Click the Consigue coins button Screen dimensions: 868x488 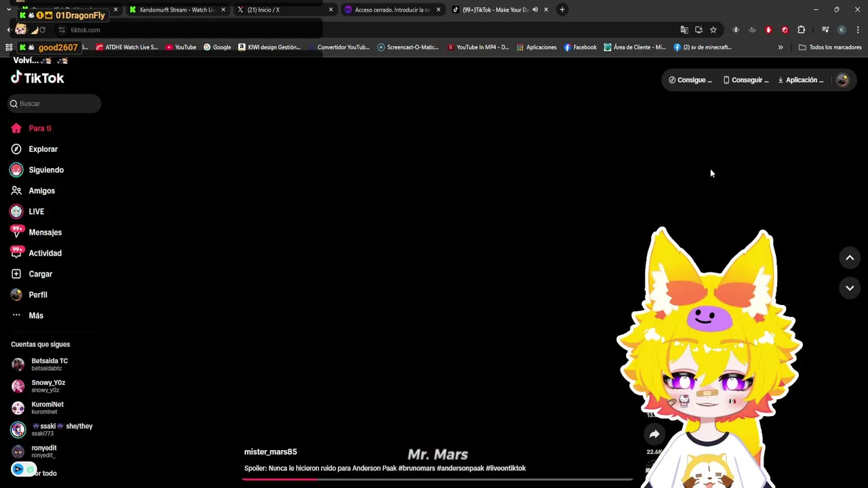pyautogui.click(x=690, y=80)
